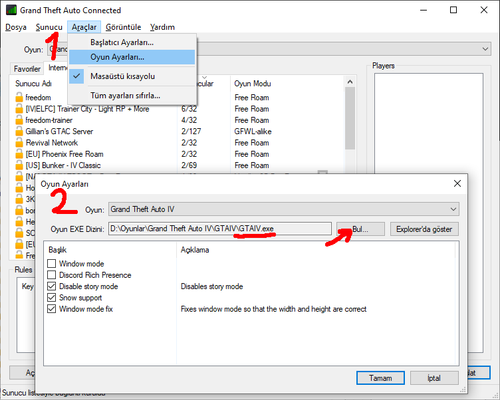Viewport: 500px width, 400px height.
Task: Maximize the Grand Theft Auto Connected window
Action: tap(453, 10)
